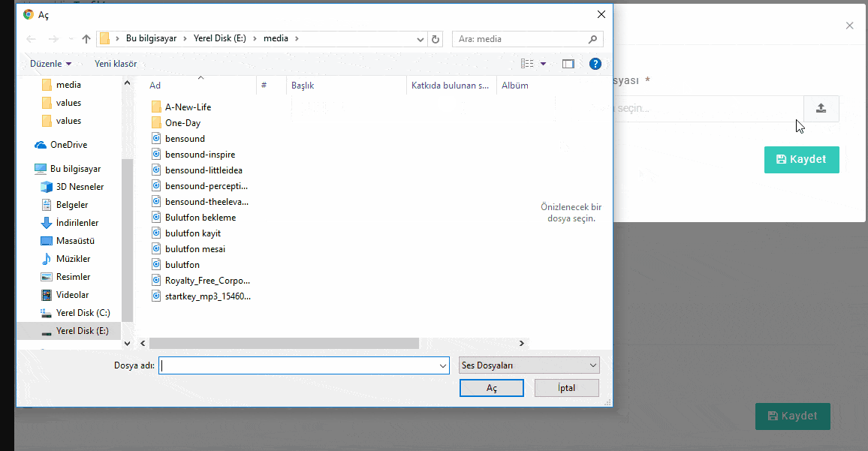Select Masaüstü in sidebar
Screen dimensions: 868x451
pyautogui.click(x=68, y=241)
